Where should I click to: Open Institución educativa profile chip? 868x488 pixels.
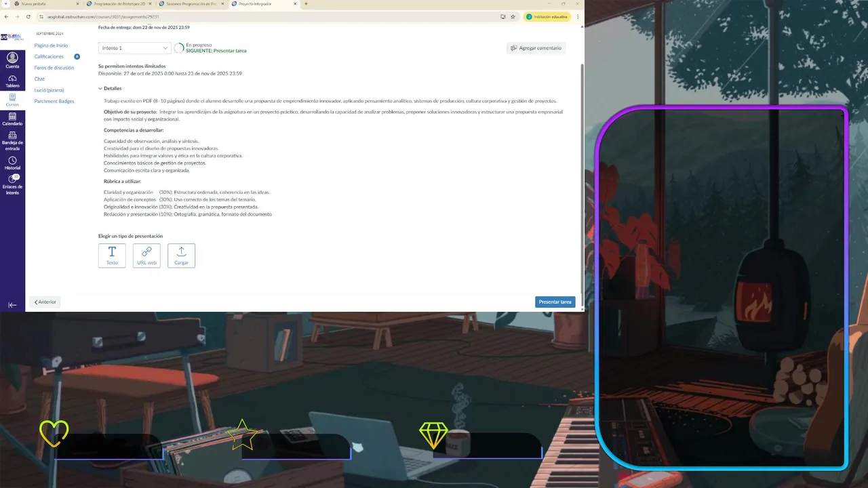coord(547,16)
